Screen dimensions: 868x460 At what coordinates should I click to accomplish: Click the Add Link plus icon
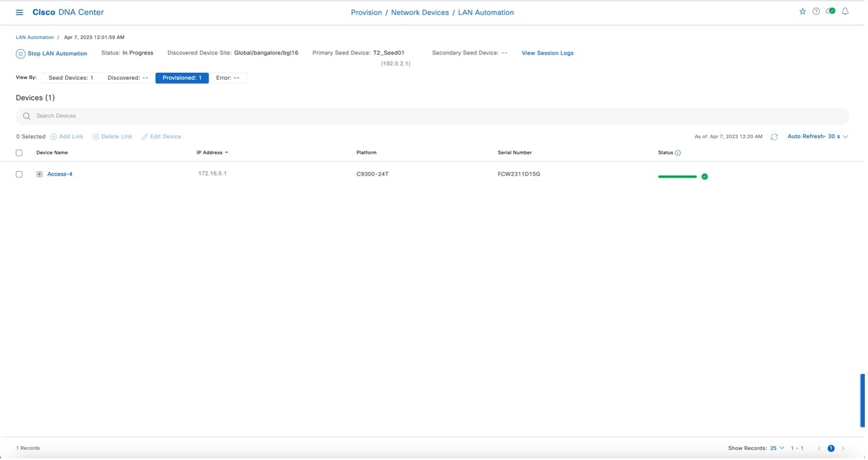tap(53, 137)
